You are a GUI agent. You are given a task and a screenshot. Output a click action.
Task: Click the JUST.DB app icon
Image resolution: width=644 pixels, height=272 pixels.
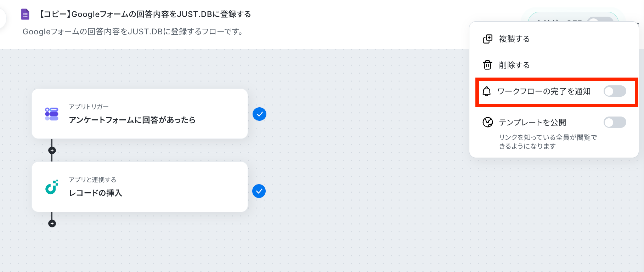coord(52,187)
